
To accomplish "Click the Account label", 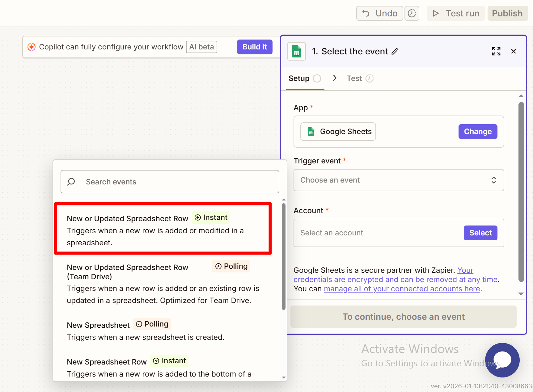I will [308, 211].
